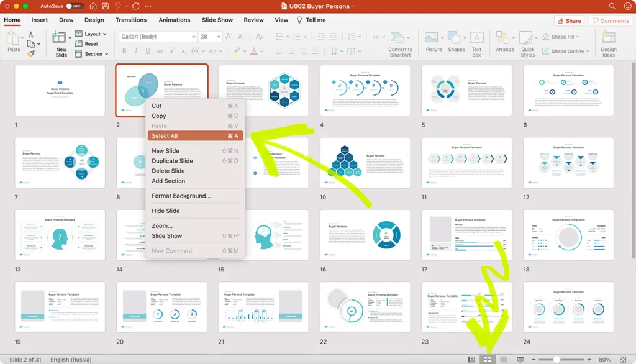Choose Duplicate Slide in context menu

pyautogui.click(x=195, y=161)
